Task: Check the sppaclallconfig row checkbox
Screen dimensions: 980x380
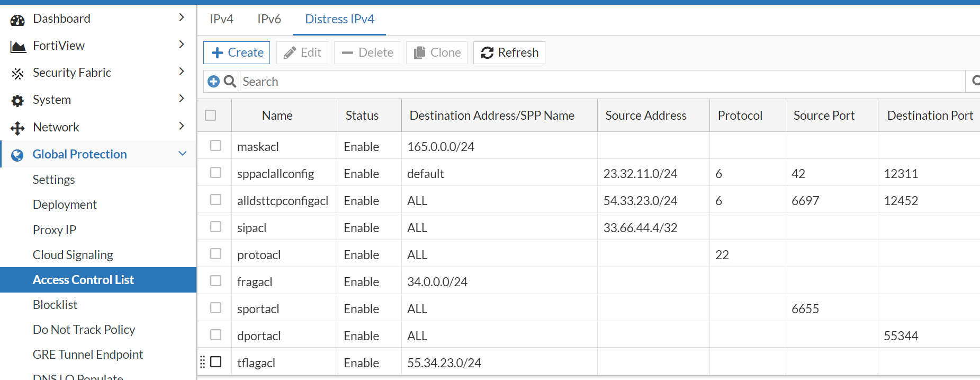Action: [215, 172]
